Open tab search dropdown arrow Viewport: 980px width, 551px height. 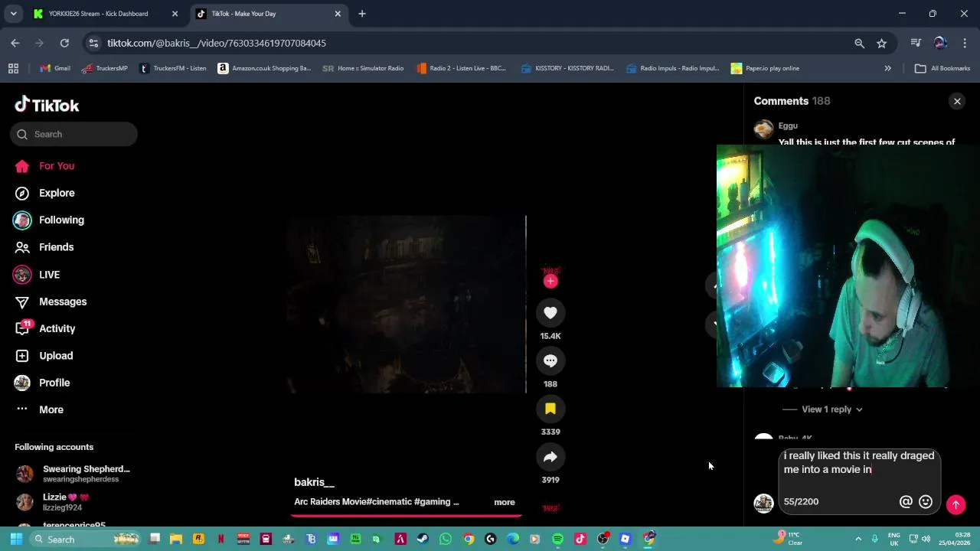click(13, 14)
